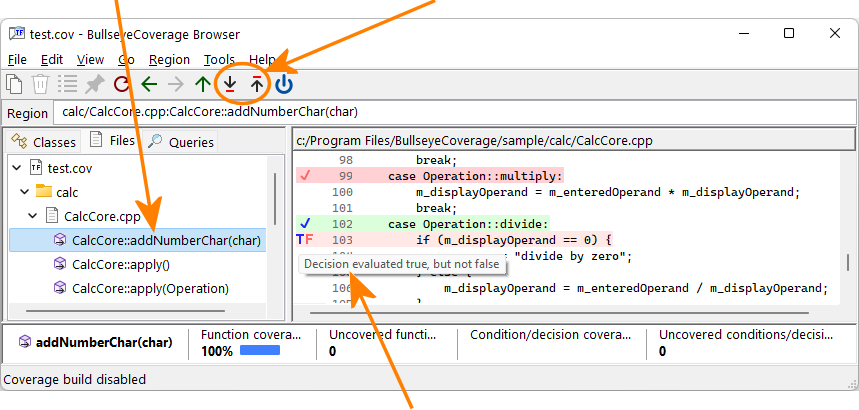Click the Delete trash can icon
The height and width of the screenshot is (410, 859).
pos(41,84)
